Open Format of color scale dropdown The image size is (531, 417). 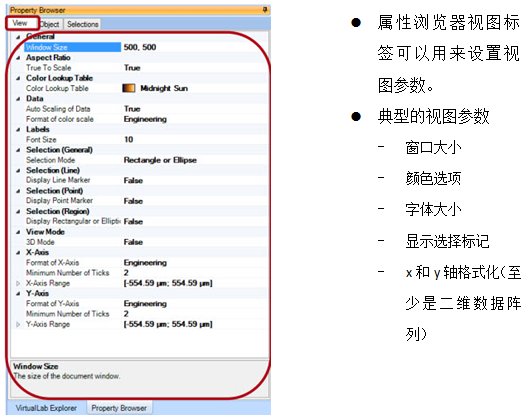tap(195, 119)
